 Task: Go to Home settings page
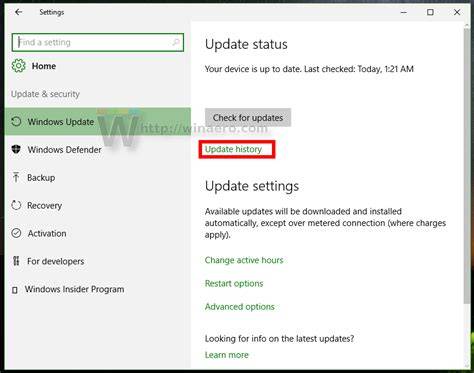point(44,66)
